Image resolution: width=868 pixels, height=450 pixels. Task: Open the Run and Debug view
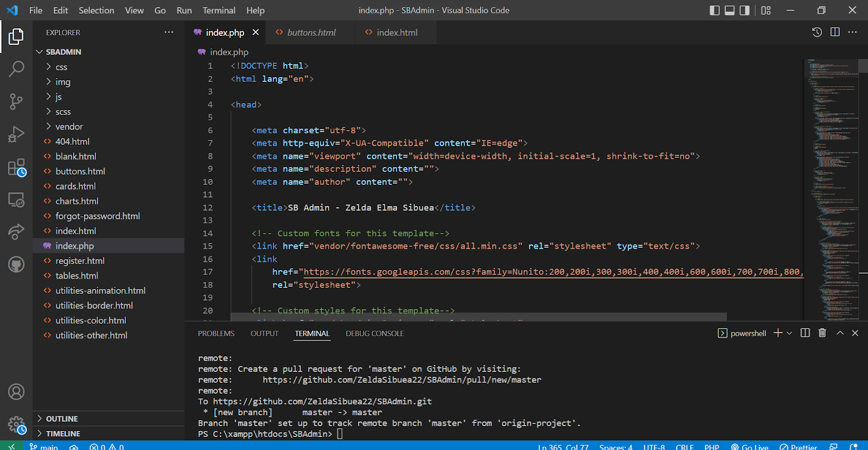click(16, 134)
